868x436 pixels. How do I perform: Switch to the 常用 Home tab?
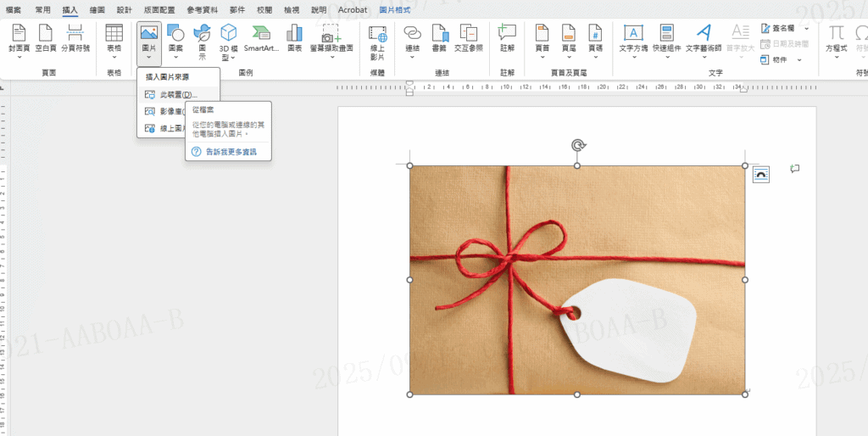tap(42, 9)
